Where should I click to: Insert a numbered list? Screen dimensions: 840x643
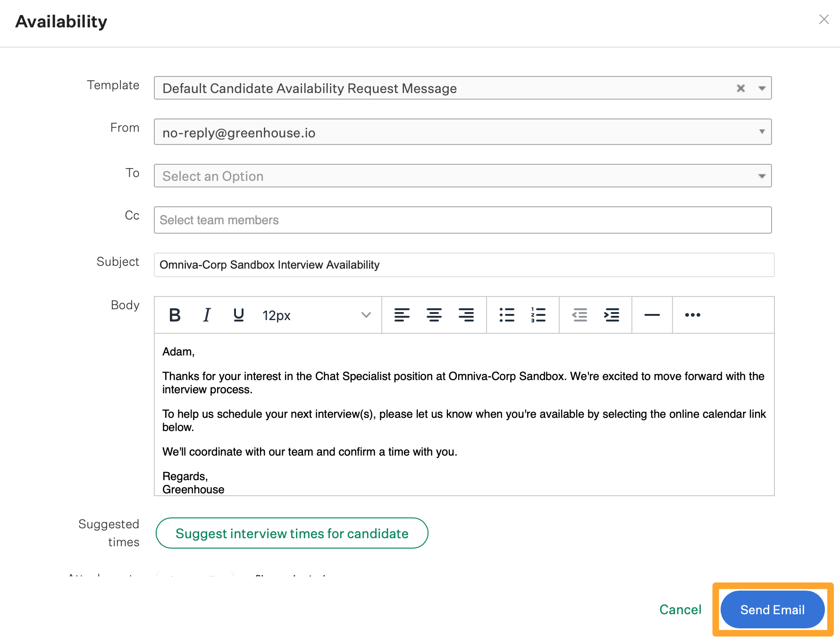(538, 315)
